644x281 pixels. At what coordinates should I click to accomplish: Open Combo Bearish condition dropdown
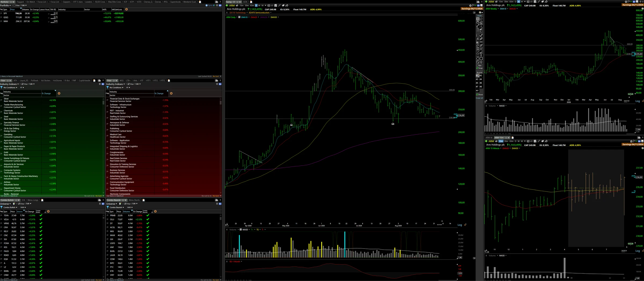coord(117,207)
